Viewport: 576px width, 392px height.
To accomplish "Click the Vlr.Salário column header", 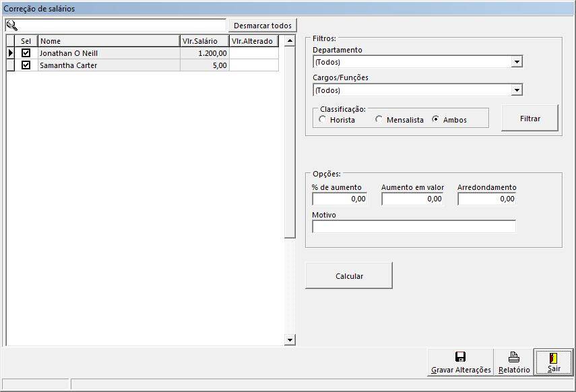I will point(204,41).
